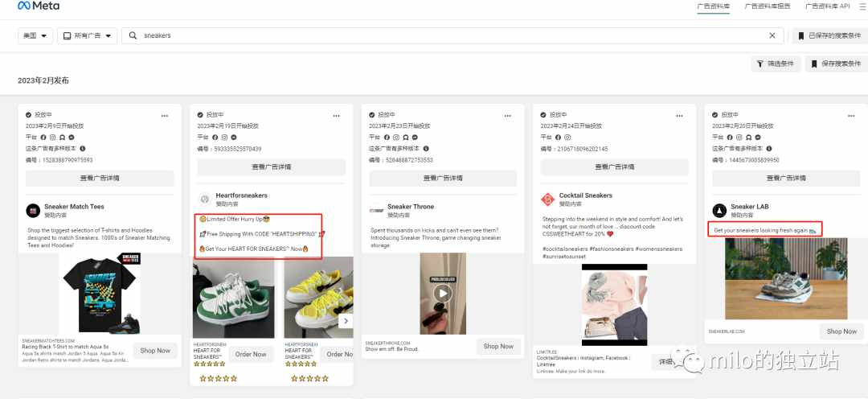
Task: Click Instagram platform icon on Sneaker Match Tees card
Action: coord(52,138)
